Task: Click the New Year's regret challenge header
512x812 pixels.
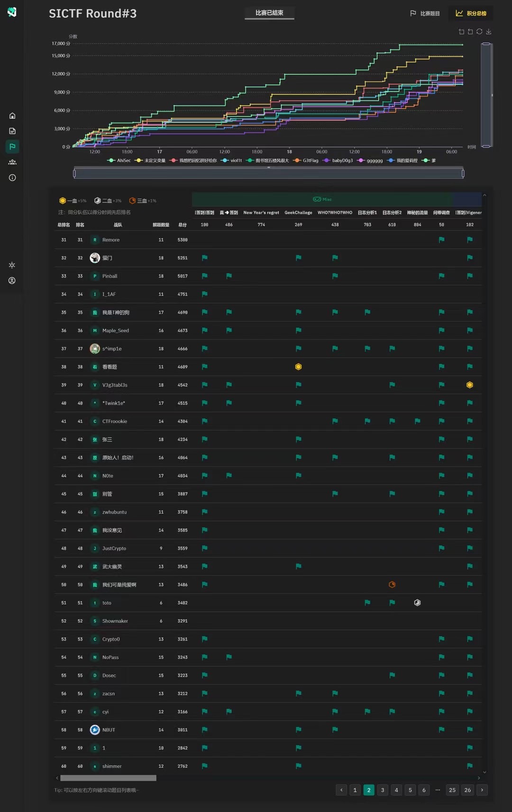Action: click(261, 212)
